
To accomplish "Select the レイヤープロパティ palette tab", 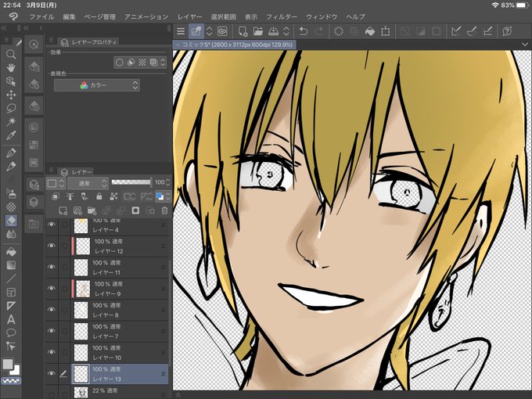I will [x=89, y=42].
